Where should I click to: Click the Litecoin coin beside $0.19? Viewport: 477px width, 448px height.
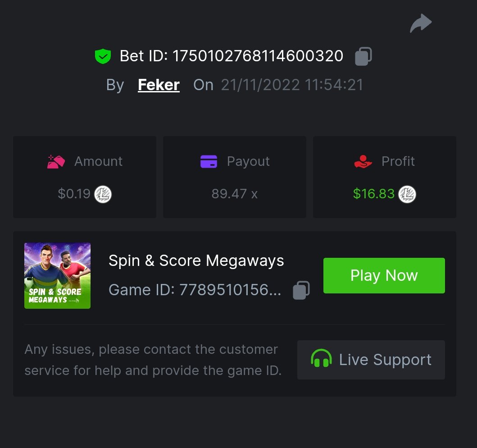click(103, 194)
